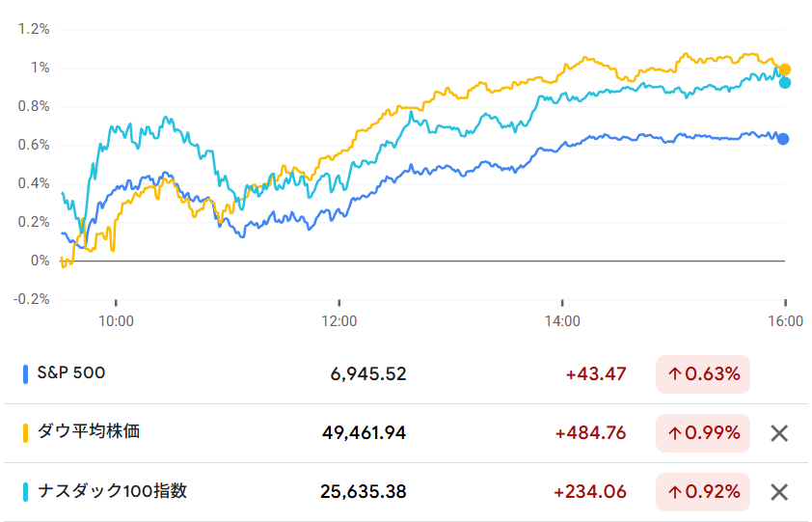Click the yellow Dow chart endpoint dot
This screenshot has width=812, height=522.
(785, 69)
